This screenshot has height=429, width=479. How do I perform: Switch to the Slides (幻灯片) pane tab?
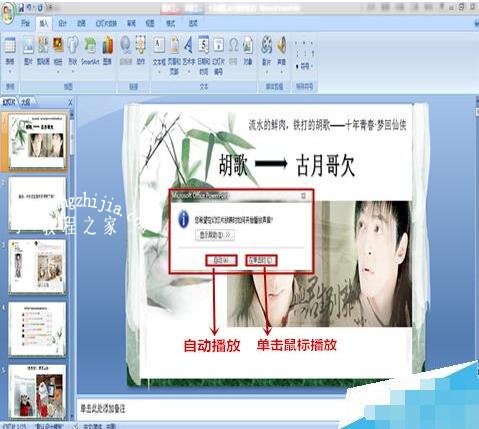pyautogui.click(x=9, y=102)
